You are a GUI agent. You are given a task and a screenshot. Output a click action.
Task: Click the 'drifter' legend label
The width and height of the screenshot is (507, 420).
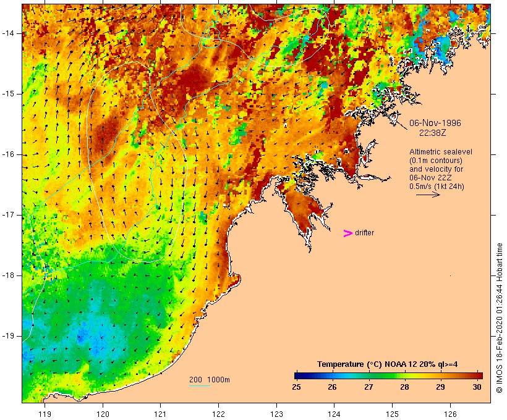364,233
